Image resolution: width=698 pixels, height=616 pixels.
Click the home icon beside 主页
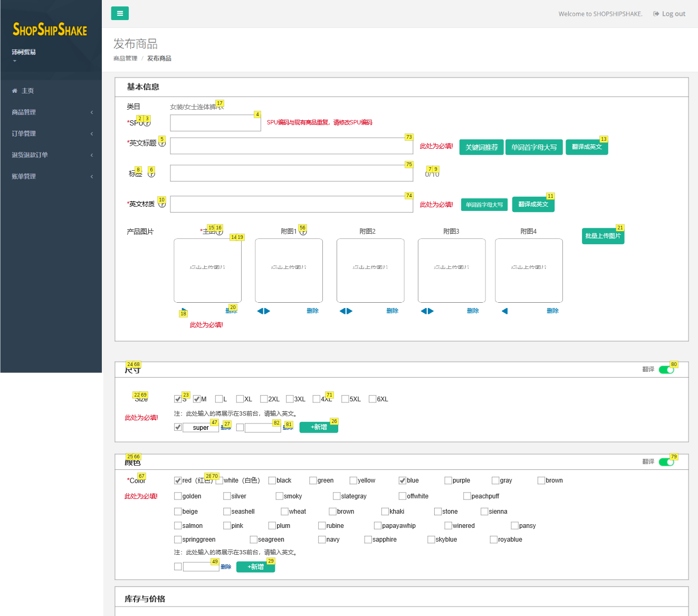click(15, 91)
